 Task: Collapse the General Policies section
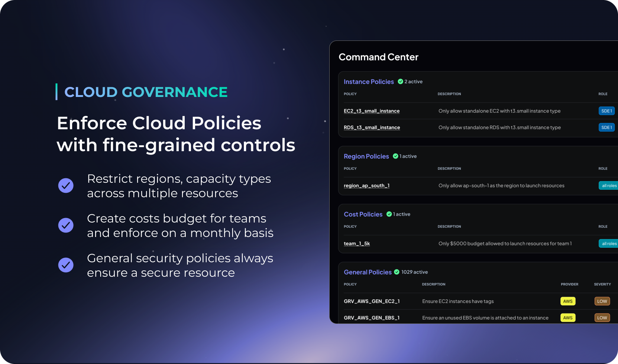tap(368, 272)
